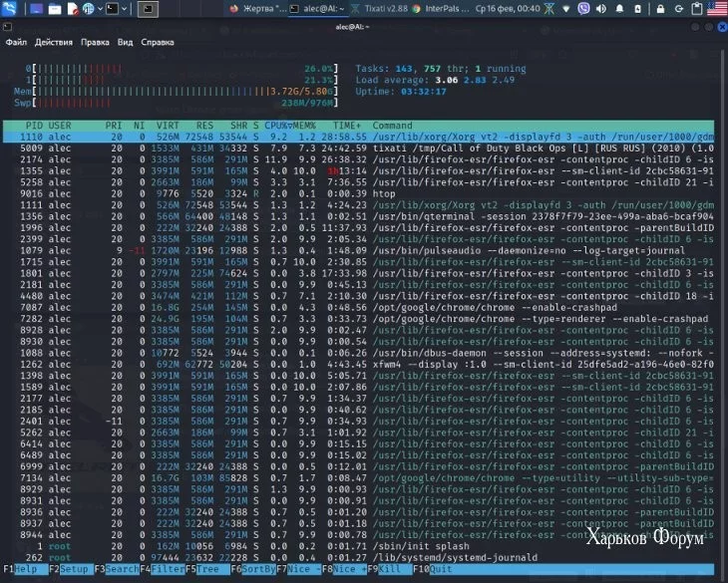This screenshot has width=728, height=583.
Task: Click F4 Filter in htop footer
Action: [x=162, y=569]
